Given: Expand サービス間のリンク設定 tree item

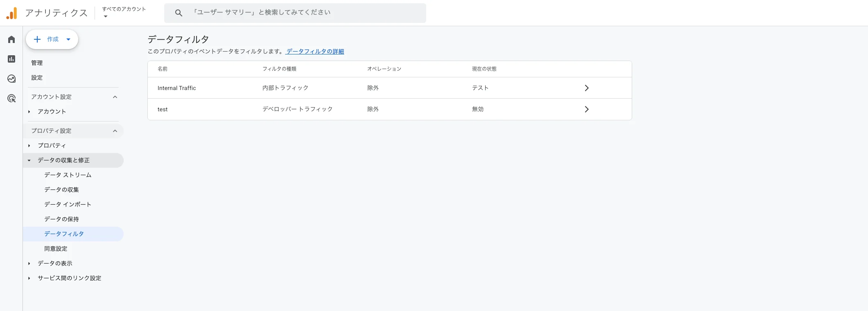Looking at the screenshot, I should point(29,278).
